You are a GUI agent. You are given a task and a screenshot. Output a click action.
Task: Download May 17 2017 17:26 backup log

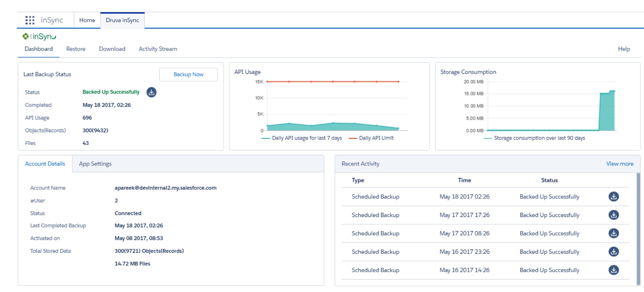(x=613, y=215)
